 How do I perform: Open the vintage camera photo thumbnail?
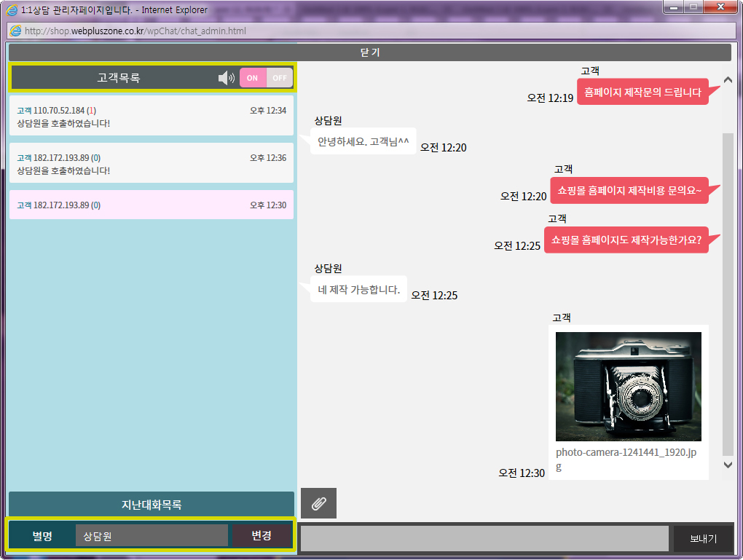[x=628, y=387]
